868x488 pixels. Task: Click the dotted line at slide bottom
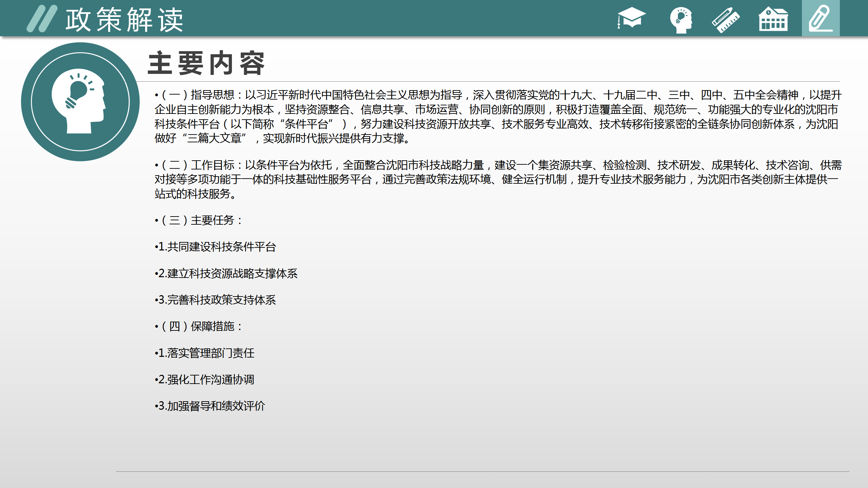pos(482,471)
